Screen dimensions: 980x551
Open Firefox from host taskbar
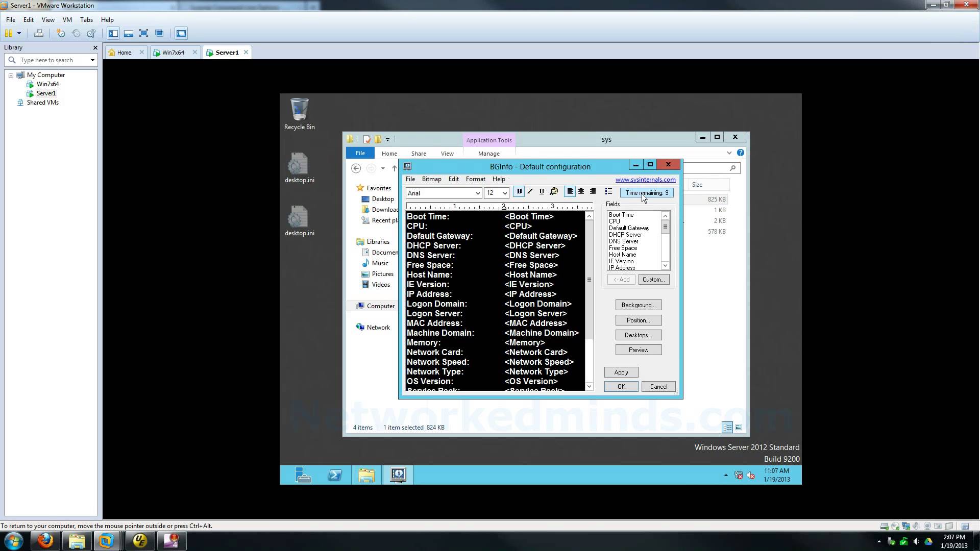pyautogui.click(x=45, y=541)
